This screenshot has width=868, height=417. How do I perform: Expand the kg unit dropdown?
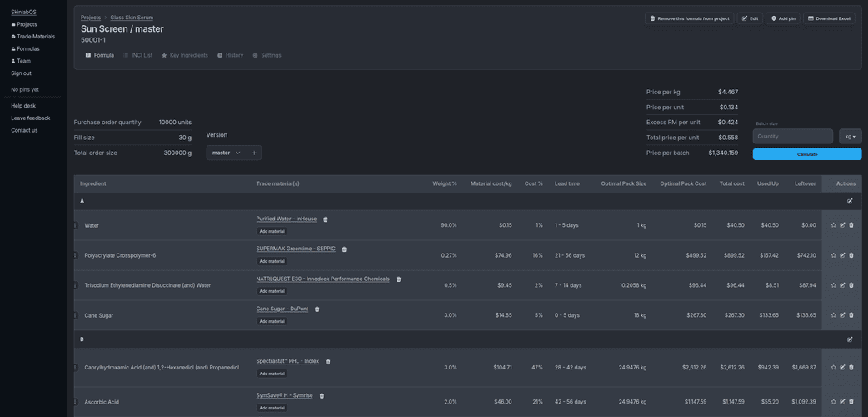coord(850,136)
